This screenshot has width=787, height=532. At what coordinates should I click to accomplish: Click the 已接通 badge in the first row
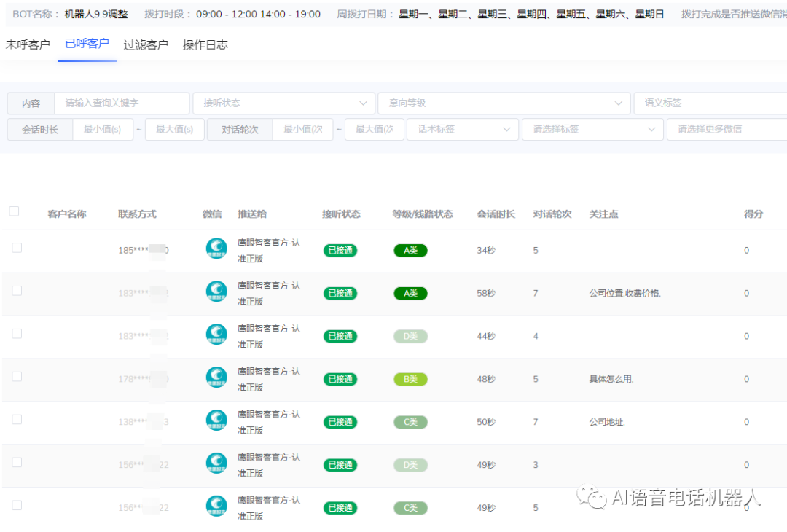(340, 249)
